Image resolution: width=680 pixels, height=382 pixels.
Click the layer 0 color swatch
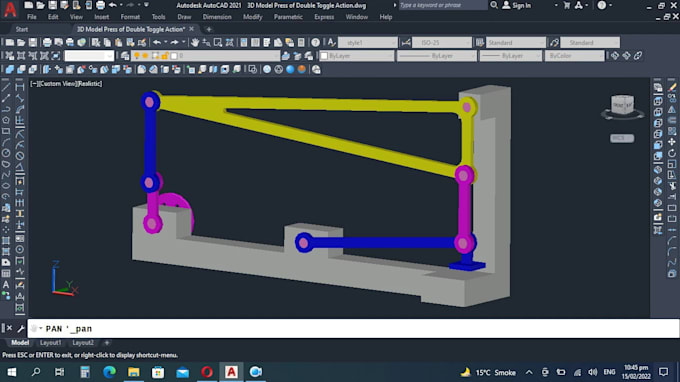[174, 56]
